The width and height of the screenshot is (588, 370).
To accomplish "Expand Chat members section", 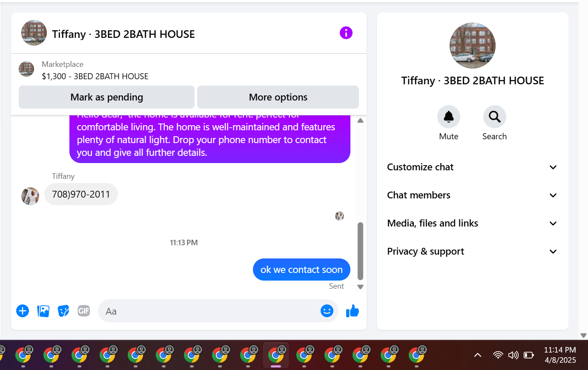I will 472,195.
